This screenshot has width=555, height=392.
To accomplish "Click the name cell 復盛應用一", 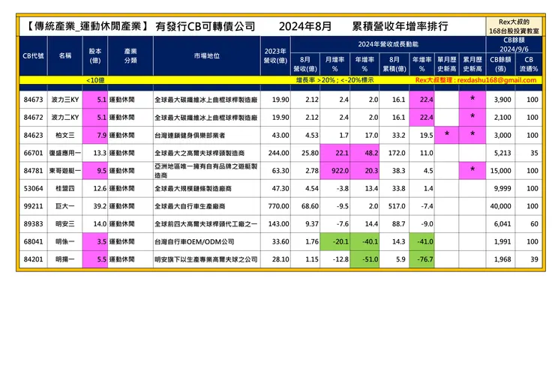I will click(65, 153).
